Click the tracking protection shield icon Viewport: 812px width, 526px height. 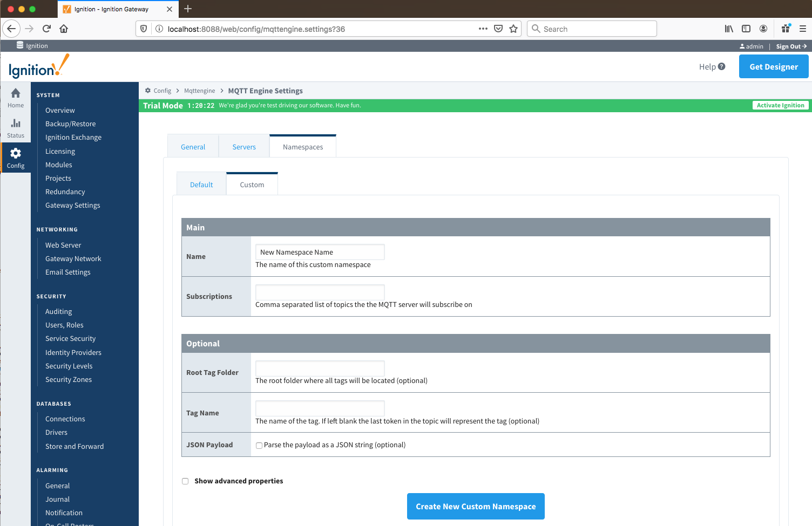pyautogui.click(x=144, y=29)
